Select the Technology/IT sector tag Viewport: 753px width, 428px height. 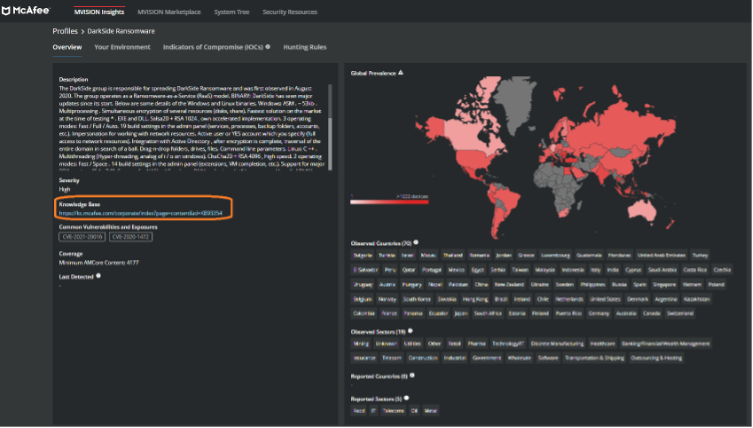tap(508, 344)
